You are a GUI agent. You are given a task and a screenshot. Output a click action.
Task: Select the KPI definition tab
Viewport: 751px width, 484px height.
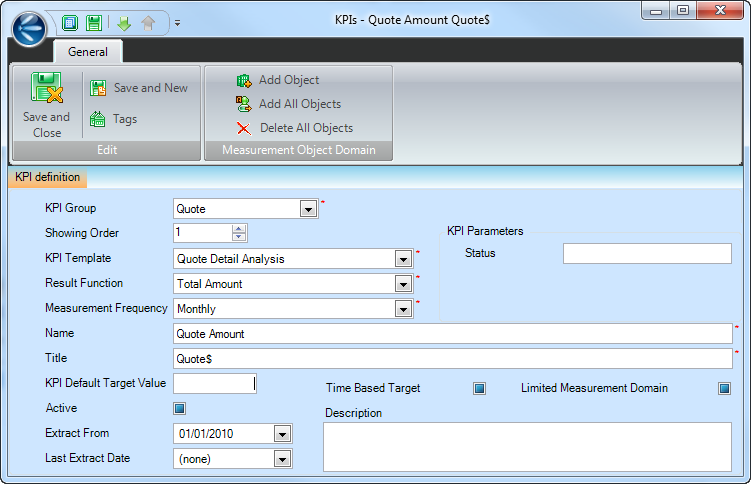pyautogui.click(x=48, y=178)
